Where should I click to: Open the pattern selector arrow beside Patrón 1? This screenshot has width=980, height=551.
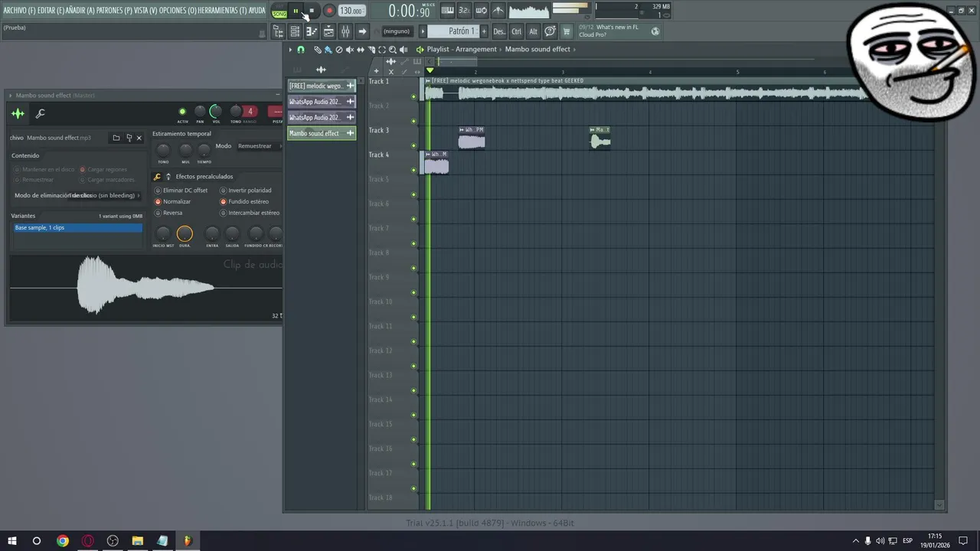(x=423, y=31)
